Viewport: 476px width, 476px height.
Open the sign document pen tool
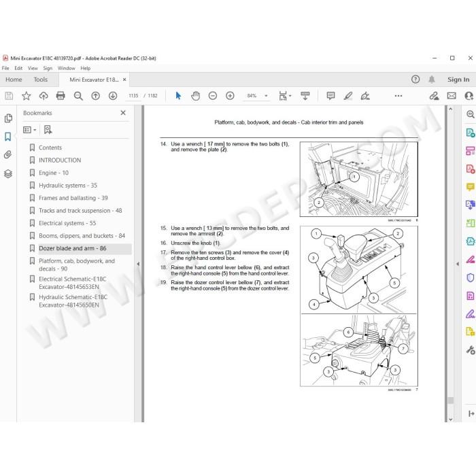(365, 96)
